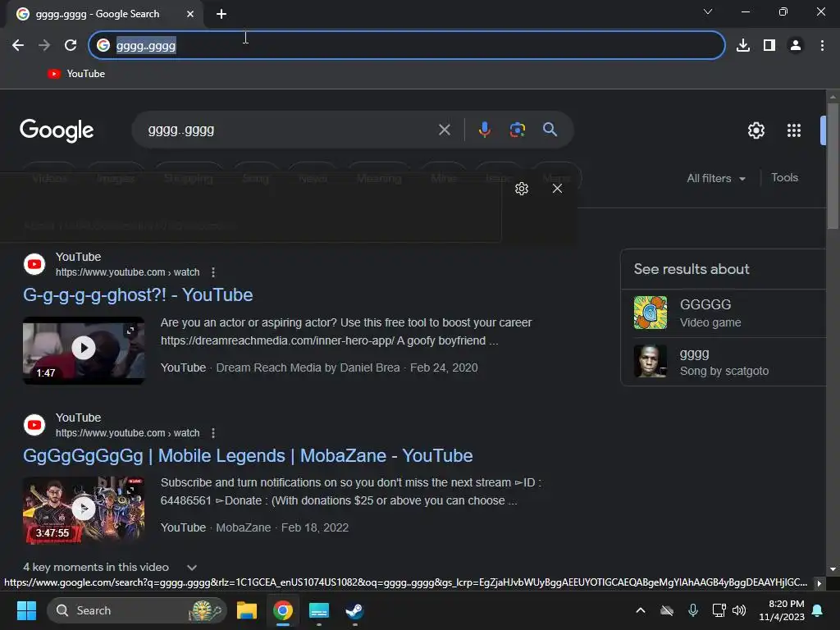Open GgGgGgGgGg Mobile Legends MobaZane result
This screenshot has height=630, width=840.
[248, 456]
